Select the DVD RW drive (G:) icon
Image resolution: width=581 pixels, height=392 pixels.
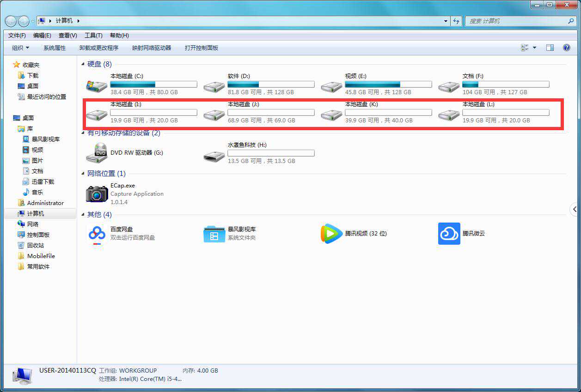(x=97, y=153)
